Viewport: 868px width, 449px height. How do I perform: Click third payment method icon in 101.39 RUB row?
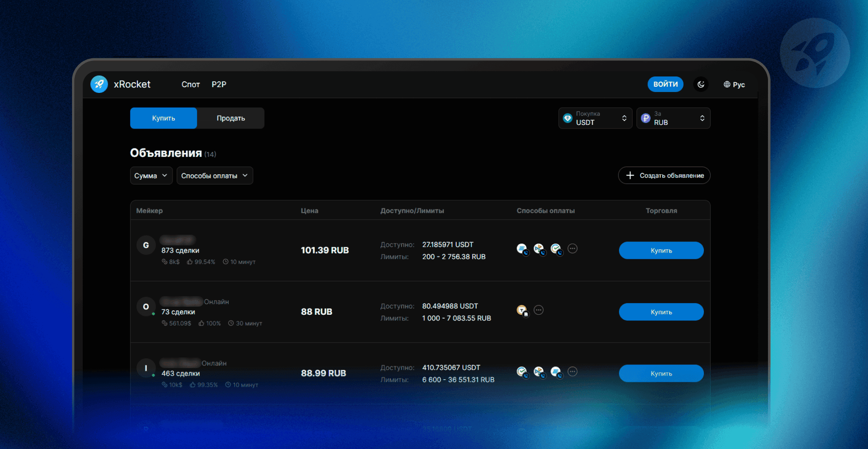tap(556, 249)
